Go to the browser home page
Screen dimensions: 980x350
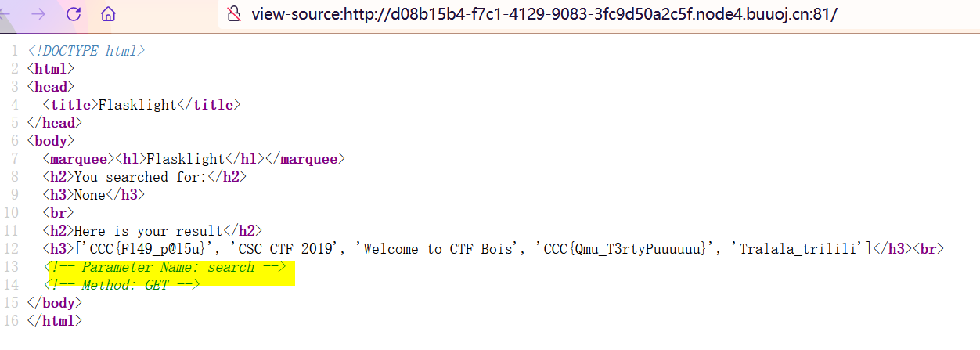click(x=109, y=14)
